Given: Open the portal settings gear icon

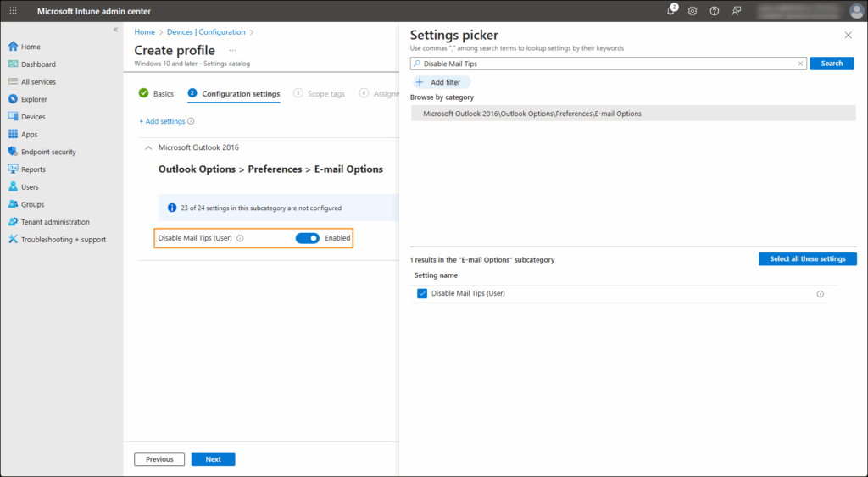Looking at the screenshot, I should [693, 11].
